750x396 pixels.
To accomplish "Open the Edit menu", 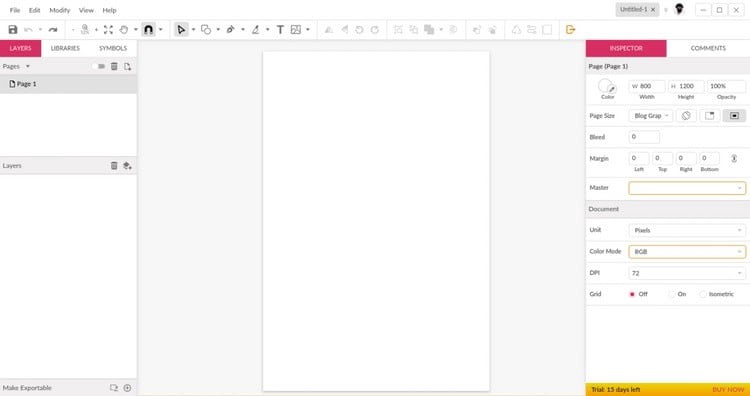I will [x=34, y=10].
